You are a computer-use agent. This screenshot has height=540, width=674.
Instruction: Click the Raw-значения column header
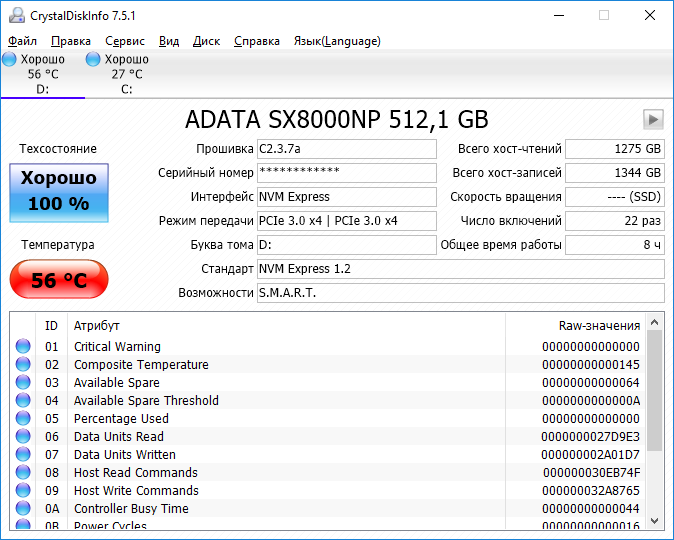tap(575, 326)
